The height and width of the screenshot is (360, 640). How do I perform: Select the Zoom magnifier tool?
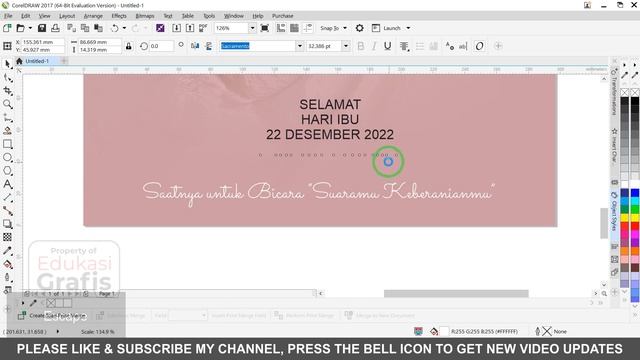pos(7,104)
